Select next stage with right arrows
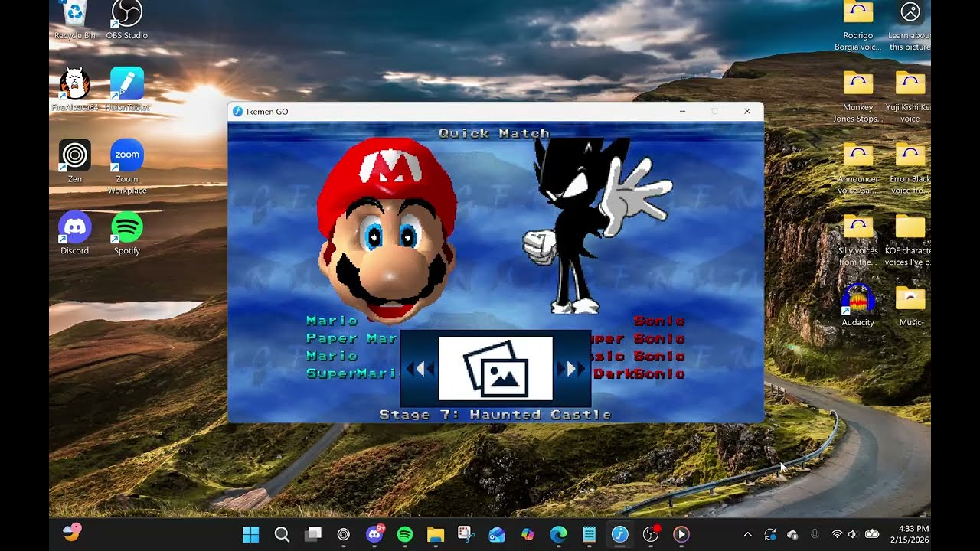 [570, 369]
